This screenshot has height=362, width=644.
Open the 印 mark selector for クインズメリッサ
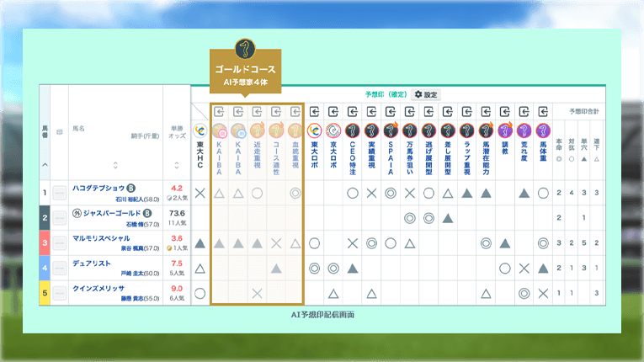pos(60,293)
